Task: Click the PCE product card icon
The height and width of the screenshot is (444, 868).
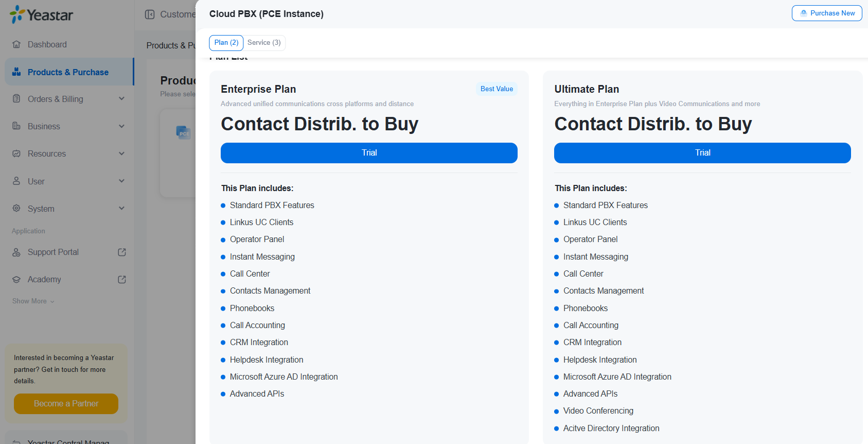Action: click(x=184, y=133)
